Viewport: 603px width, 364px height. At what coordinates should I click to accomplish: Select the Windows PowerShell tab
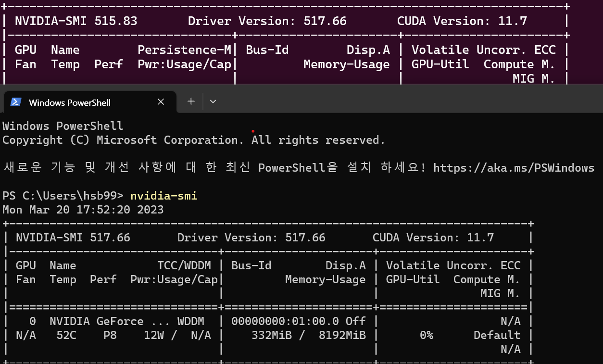pos(89,101)
